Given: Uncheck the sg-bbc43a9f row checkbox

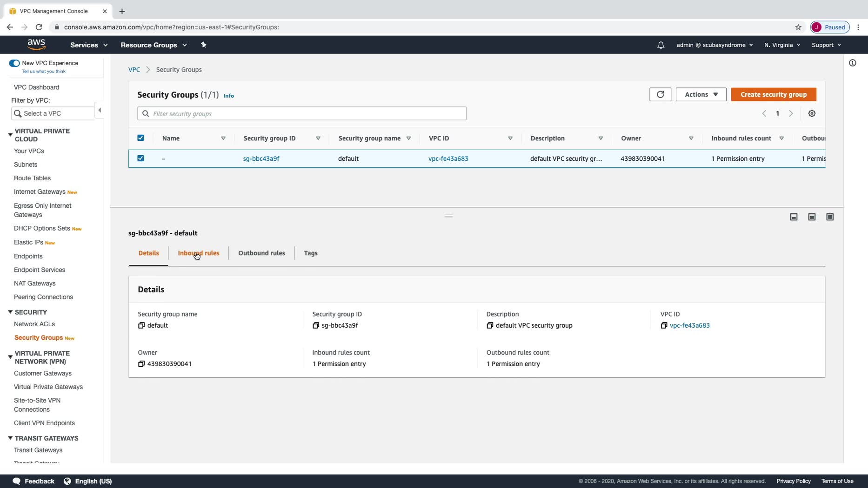Looking at the screenshot, I should click(140, 158).
